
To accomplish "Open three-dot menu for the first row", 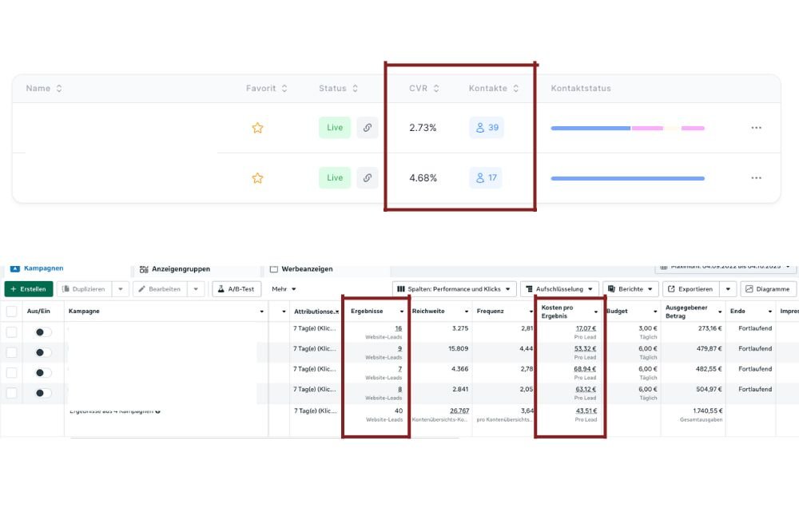I will pos(756,128).
